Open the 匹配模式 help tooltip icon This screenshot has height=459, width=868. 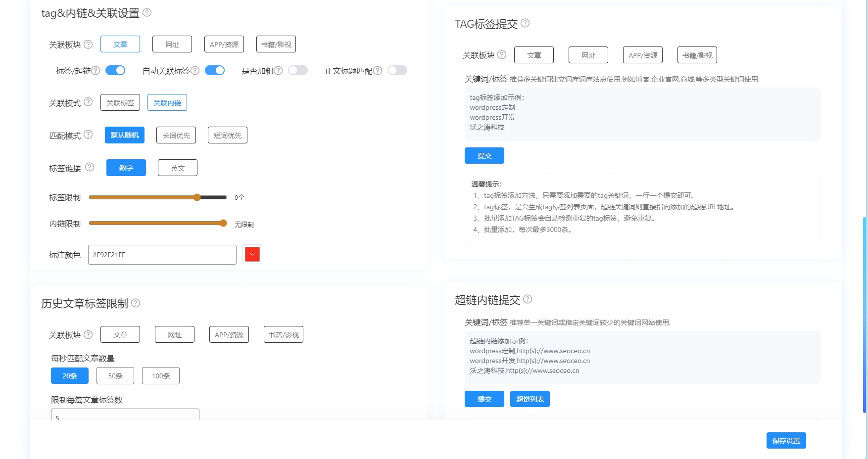tap(89, 134)
